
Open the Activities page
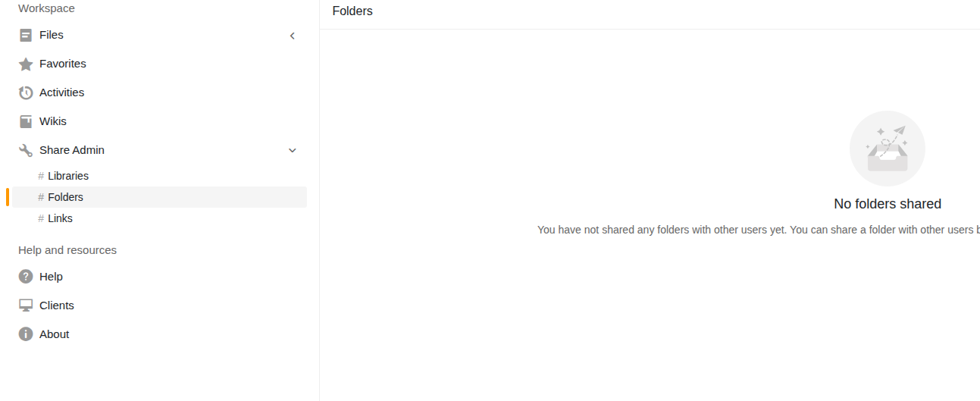(x=61, y=92)
